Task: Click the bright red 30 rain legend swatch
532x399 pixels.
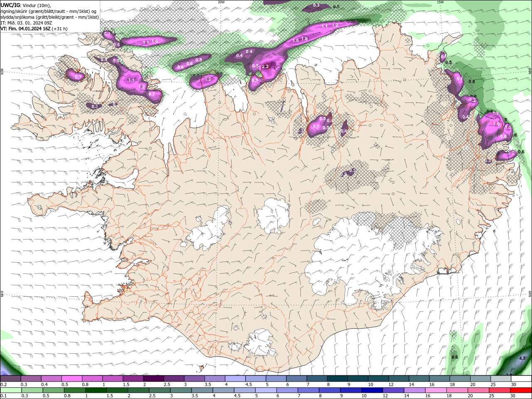Action: (521, 390)
